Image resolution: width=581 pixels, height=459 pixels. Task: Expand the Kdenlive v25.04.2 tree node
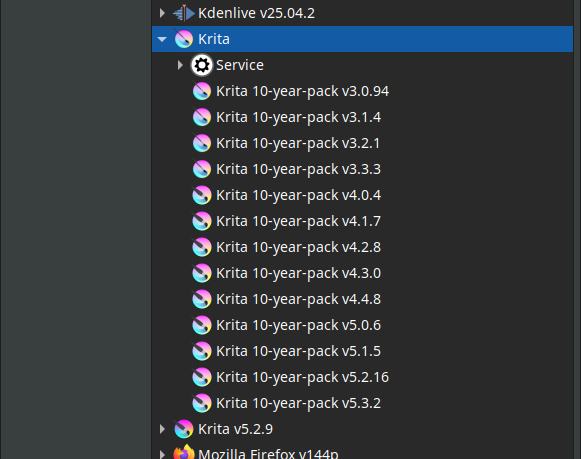pyautogui.click(x=162, y=13)
